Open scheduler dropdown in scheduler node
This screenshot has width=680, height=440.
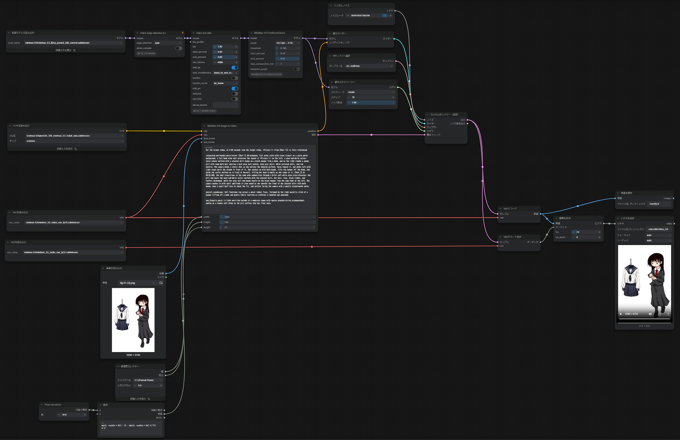coord(371,92)
